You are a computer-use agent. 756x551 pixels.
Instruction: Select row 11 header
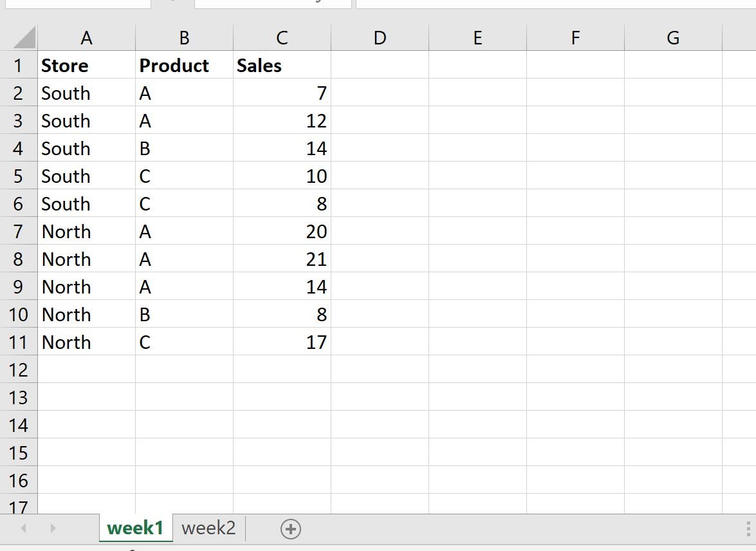(x=18, y=342)
